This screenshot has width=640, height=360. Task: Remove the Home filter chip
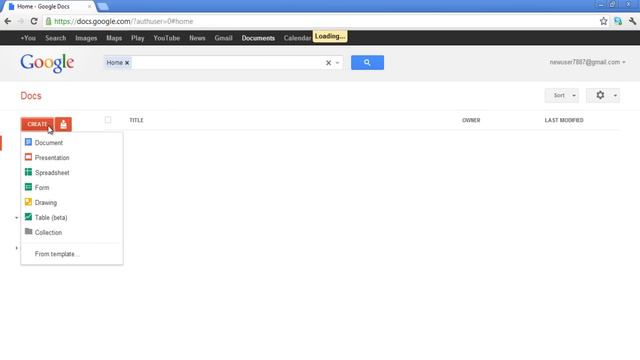click(x=127, y=63)
